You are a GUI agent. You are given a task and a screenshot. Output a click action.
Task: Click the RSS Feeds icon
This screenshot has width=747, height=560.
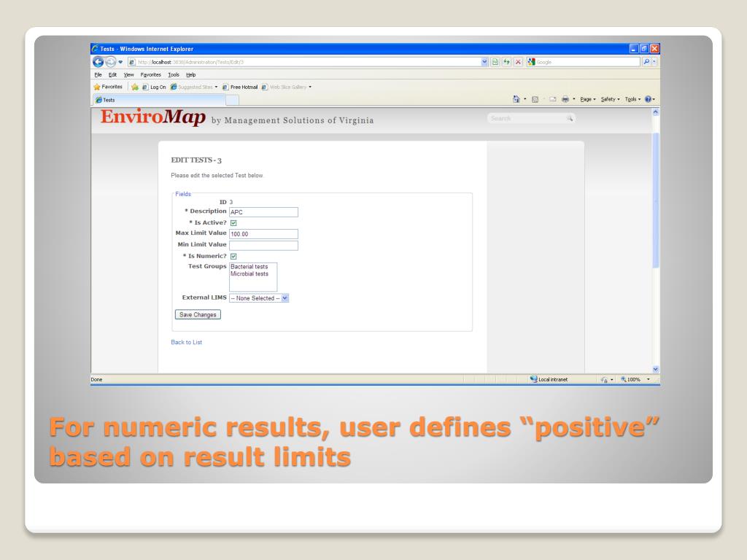coord(535,99)
